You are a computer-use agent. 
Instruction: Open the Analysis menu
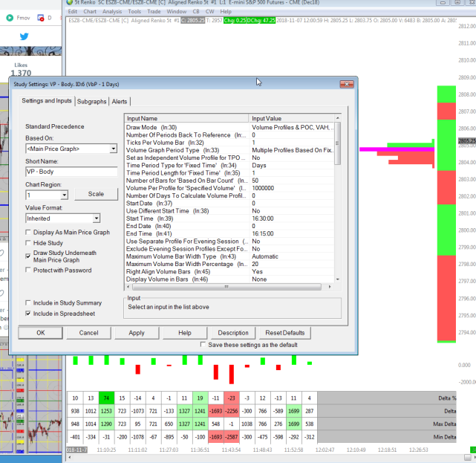click(x=112, y=12)
